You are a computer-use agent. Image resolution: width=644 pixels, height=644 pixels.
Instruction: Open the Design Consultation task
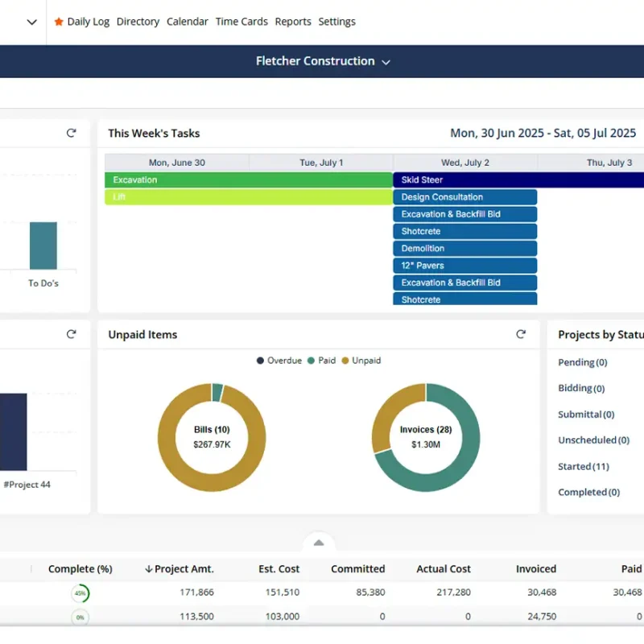[x=465, y=197]
